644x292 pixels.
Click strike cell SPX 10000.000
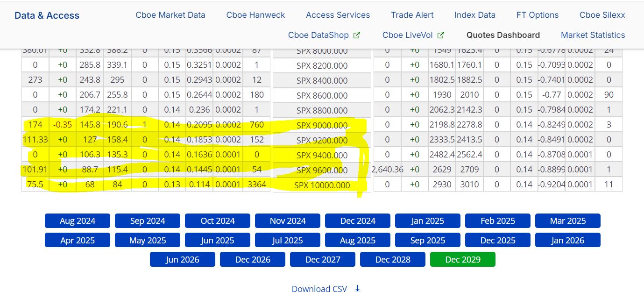coord(322,185)
